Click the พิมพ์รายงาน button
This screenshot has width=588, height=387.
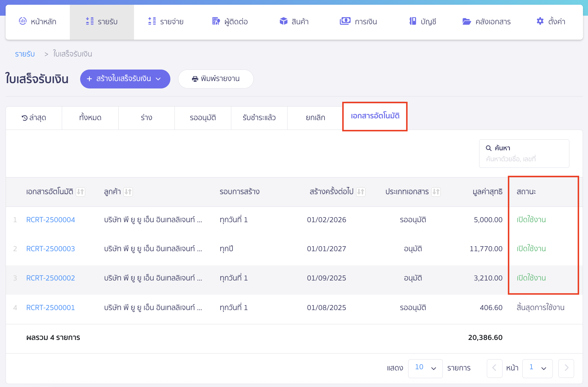point(216,79)
